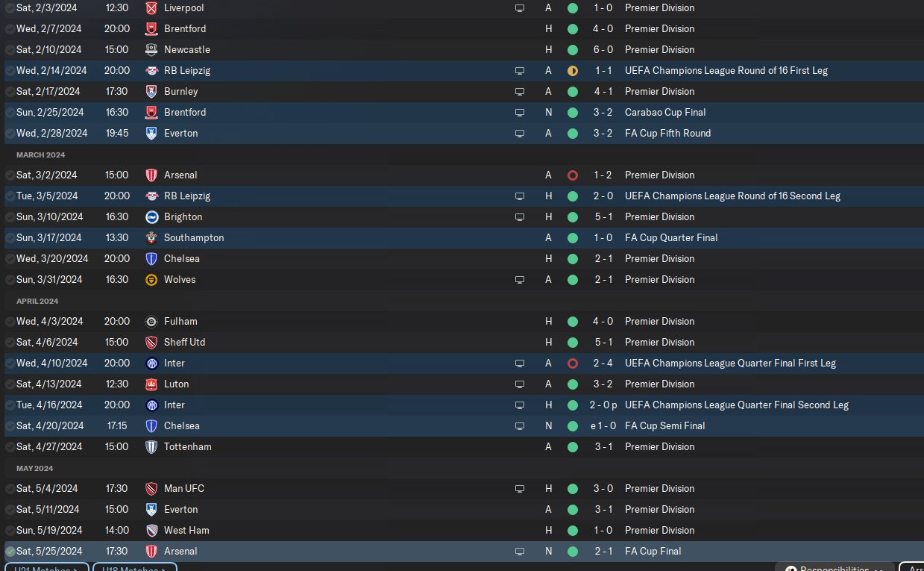Open the U21 Matches button
Image resolution: width=924 pixels, height=571 pixels.
(46, 568)
